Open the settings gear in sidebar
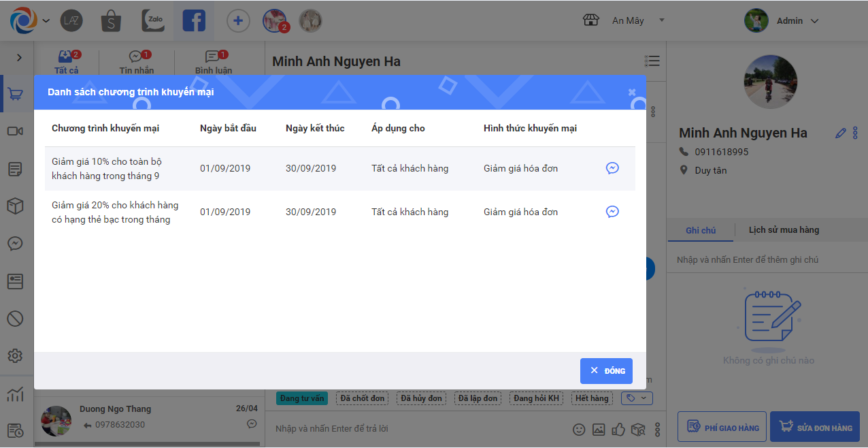 click(x=15, y=355)
